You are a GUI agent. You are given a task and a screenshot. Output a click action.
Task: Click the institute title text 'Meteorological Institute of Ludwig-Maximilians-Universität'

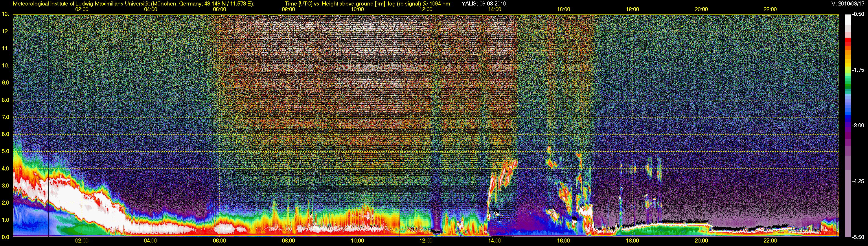coord(81,4)
